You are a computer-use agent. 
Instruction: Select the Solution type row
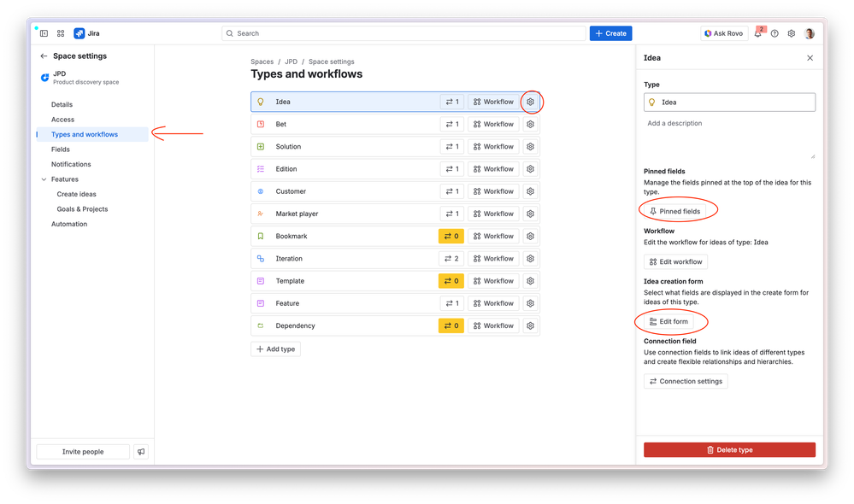coord(395,146)
